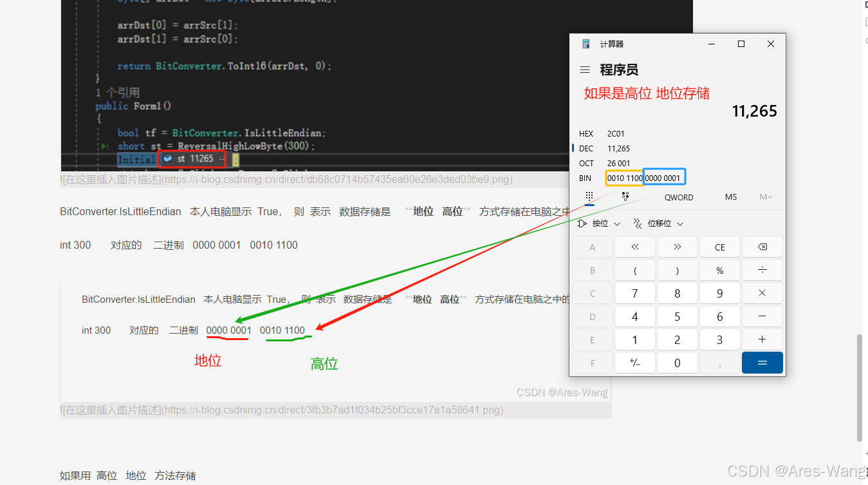Click the left shift << key
Screen dimensions: 868x485
(635, 247)
